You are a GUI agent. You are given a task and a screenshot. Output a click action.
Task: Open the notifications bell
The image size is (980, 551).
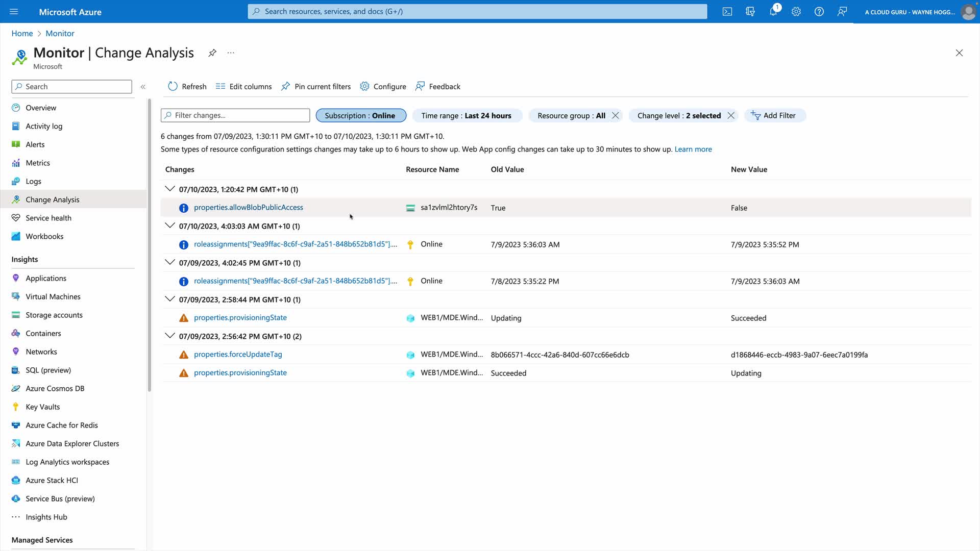tap(773, 12)
